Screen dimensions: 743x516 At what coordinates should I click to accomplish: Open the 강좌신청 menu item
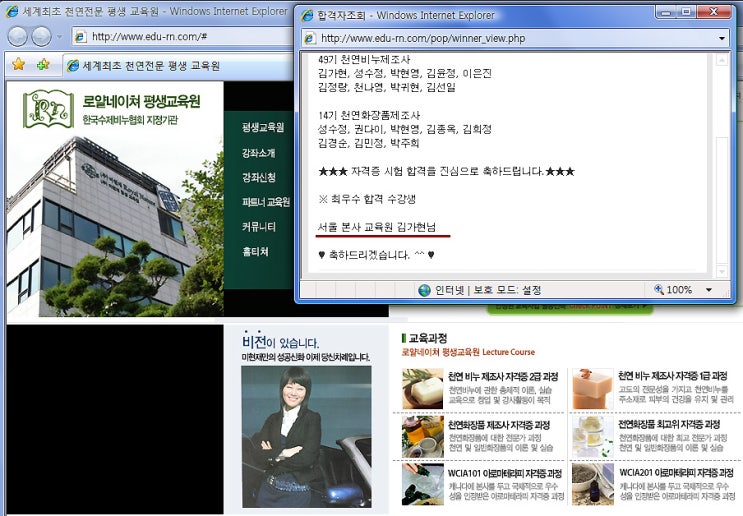tap(259, 177)
